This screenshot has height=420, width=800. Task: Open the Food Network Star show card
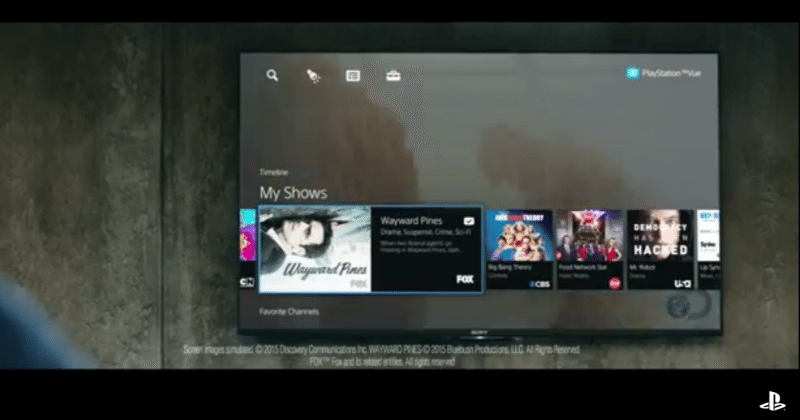tap(590, 249)
